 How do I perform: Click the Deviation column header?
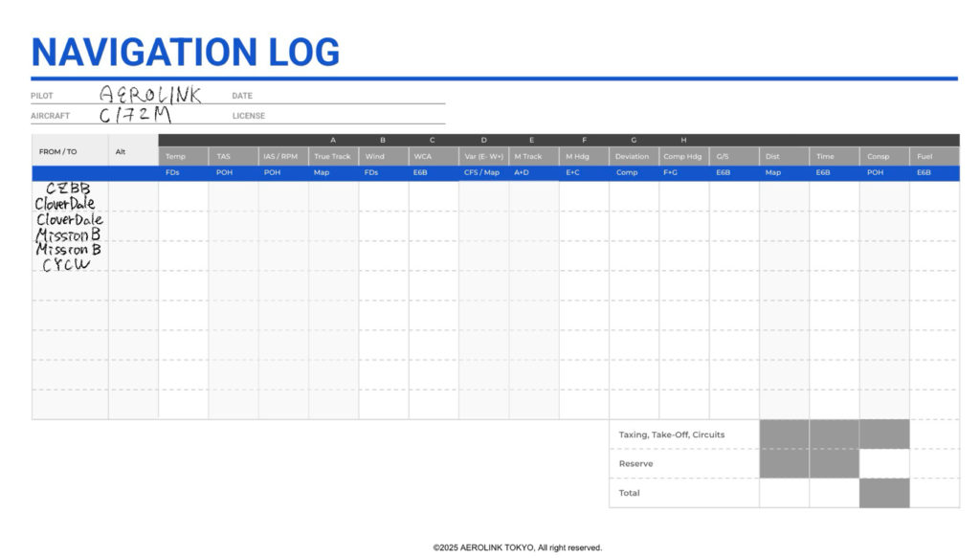coord(633,156)
